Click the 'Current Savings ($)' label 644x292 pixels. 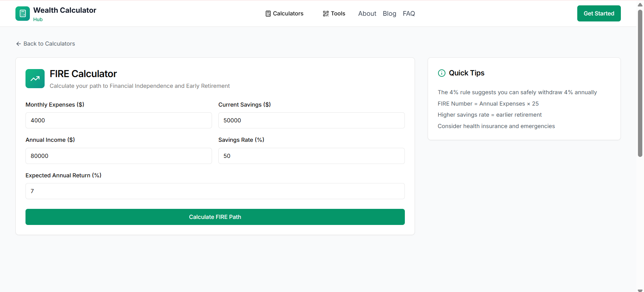pos(245,105)
